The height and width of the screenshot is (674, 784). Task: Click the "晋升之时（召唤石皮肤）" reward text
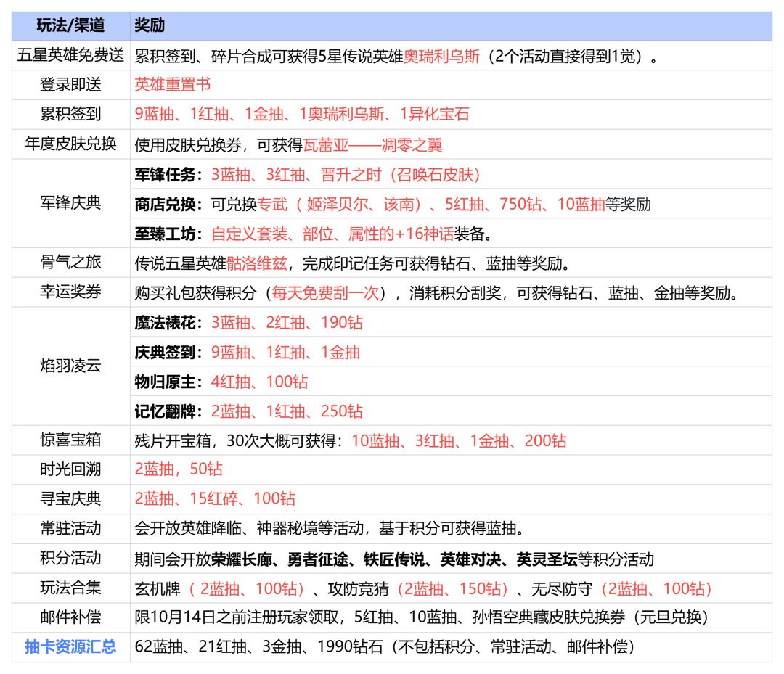point(401,174)
